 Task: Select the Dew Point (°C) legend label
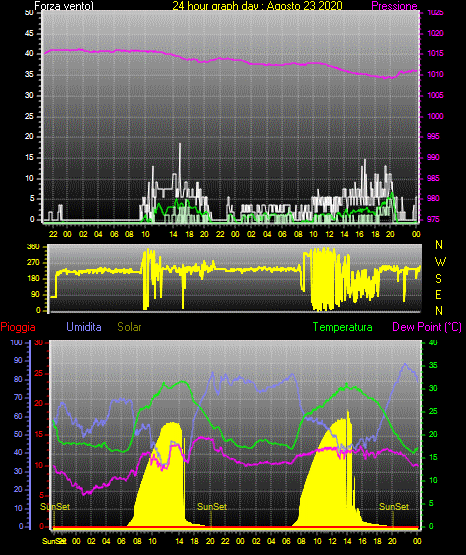[x=427, y=327]
